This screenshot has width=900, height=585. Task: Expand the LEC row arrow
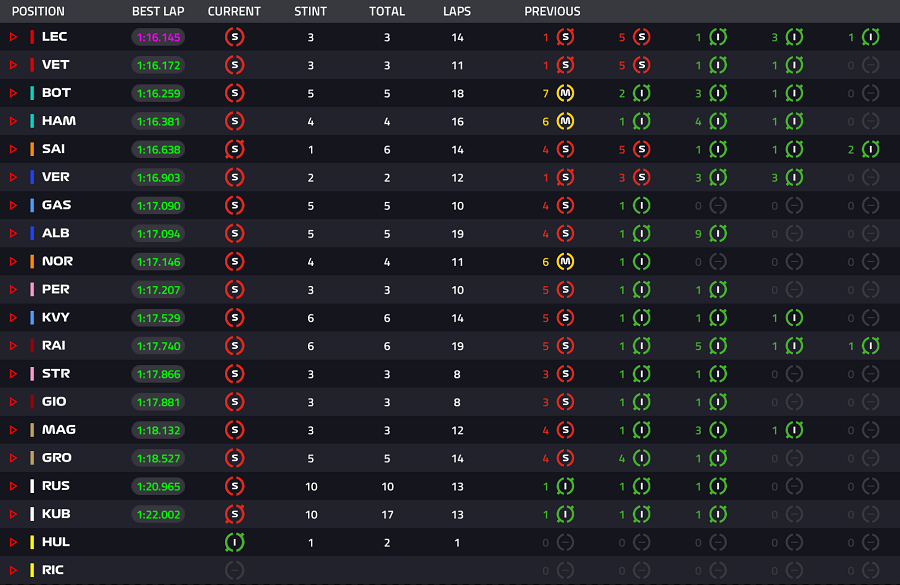point(13,37)
